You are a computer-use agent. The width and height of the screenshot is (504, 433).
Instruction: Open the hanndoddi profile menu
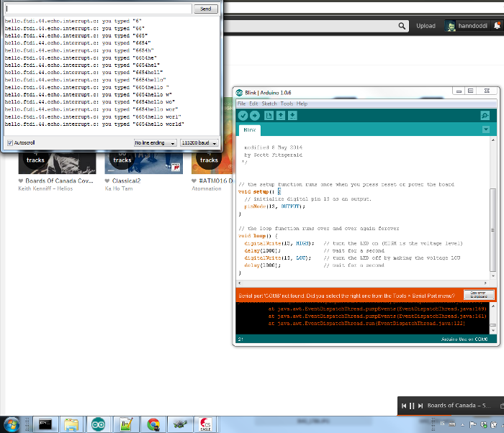(x=467, y=26)
